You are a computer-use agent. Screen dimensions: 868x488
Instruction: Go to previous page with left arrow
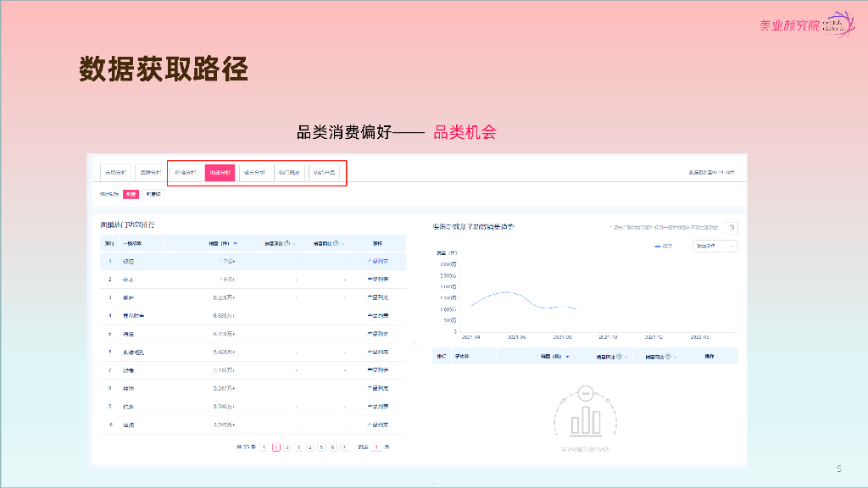264,446
